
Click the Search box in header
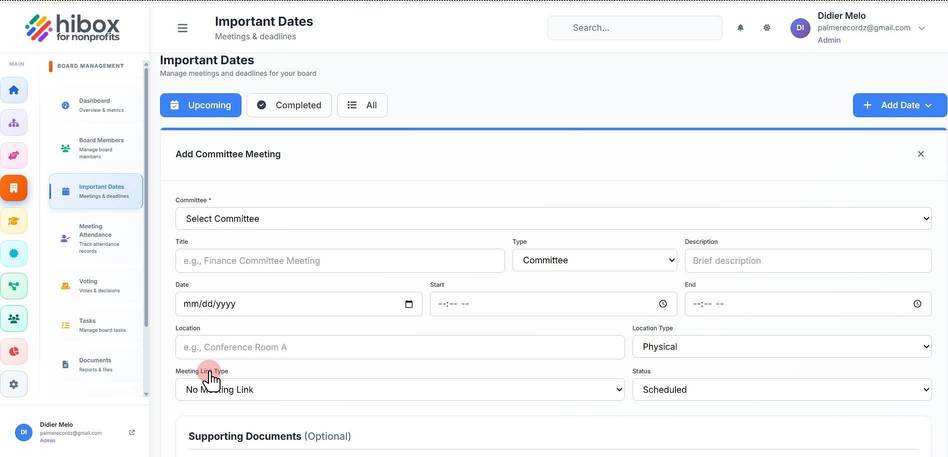click(x=635, y=28)
